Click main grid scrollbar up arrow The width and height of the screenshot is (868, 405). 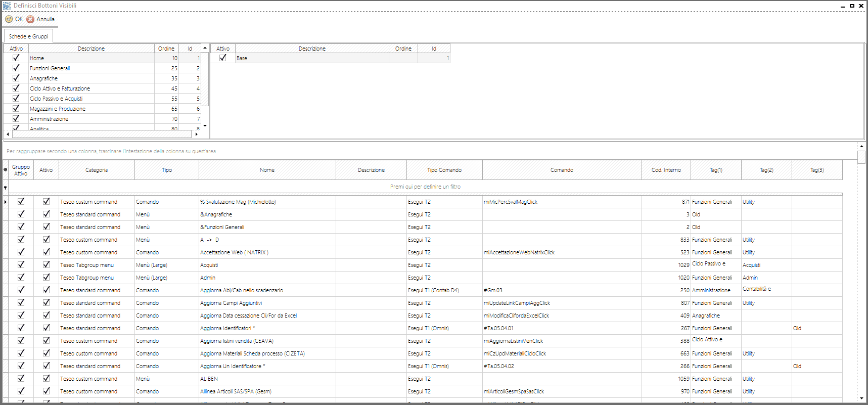[x=861, y=146]
